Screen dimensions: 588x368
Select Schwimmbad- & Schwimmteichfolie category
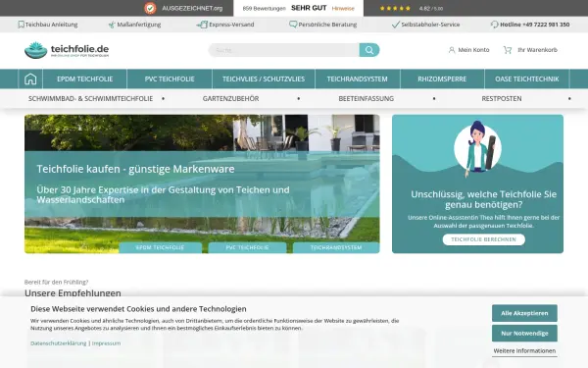coord(90,99)
